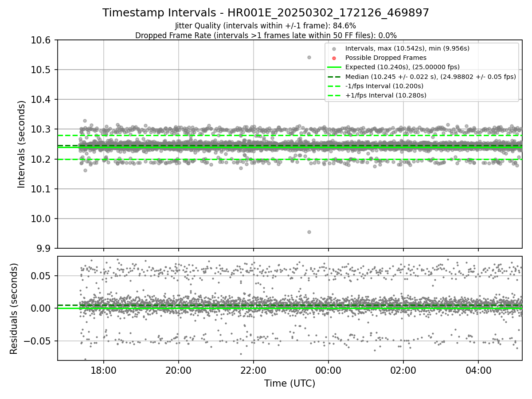Click the 00:00 time tick label
Viewport: 532px width, 399px height.
(x=329, y=370)
